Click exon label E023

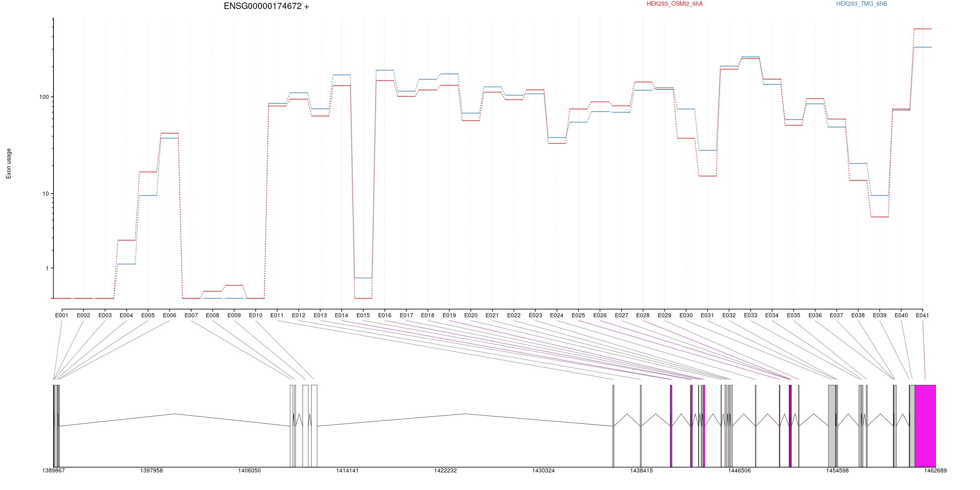tap(535, 315)
